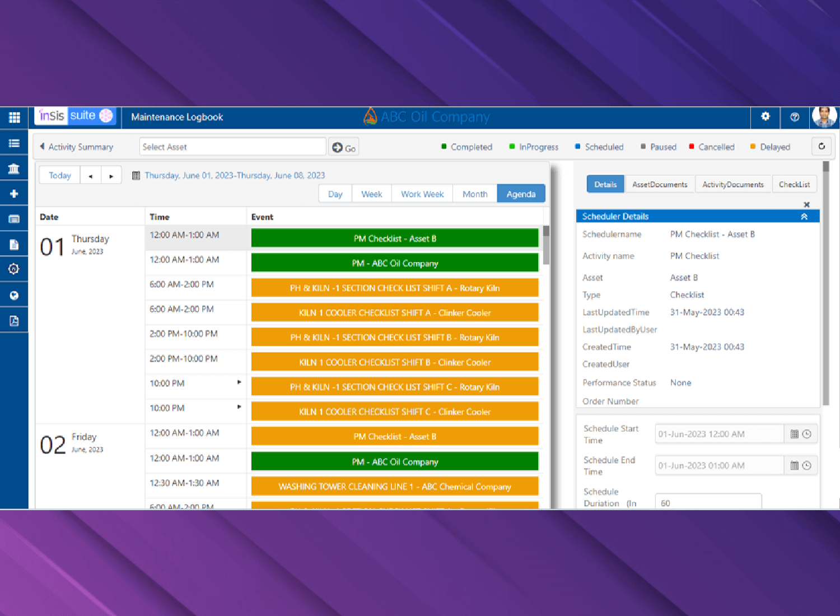Open the green PM Checklist - Asset B event
Viewport: 840px width, 616px height.
click(x=394, y=239)
